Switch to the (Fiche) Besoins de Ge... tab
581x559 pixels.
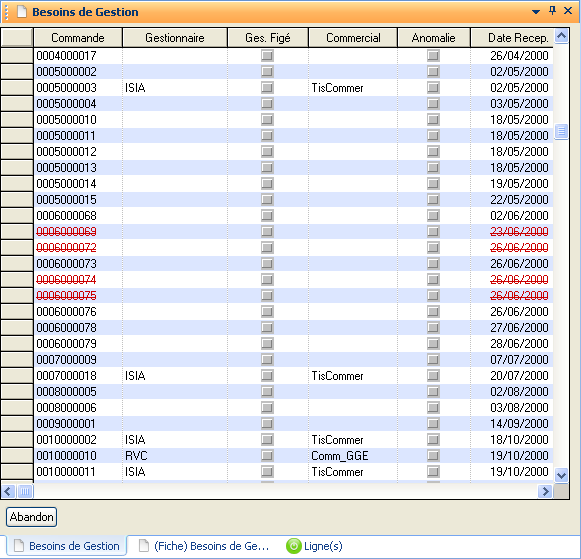pos(204,546)
